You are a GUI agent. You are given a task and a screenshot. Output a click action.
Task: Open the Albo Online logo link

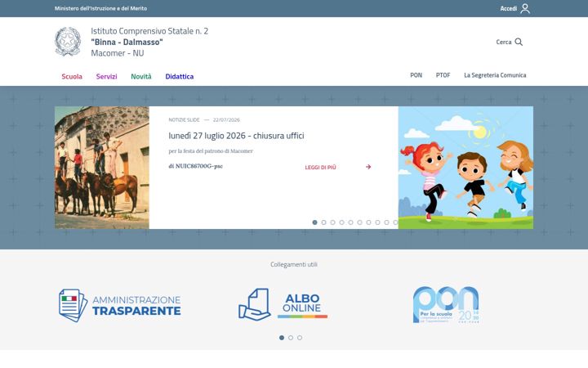tap(283, 304)
